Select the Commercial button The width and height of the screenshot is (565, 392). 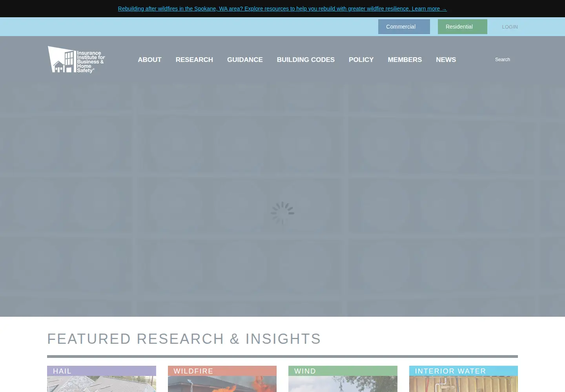[x=404, y=27]
